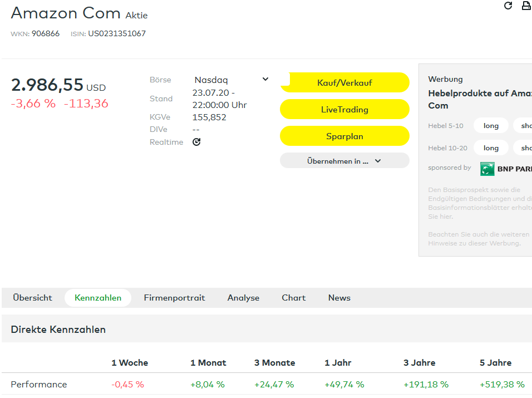
Task: Open the News tab
Action: (339, 298)
